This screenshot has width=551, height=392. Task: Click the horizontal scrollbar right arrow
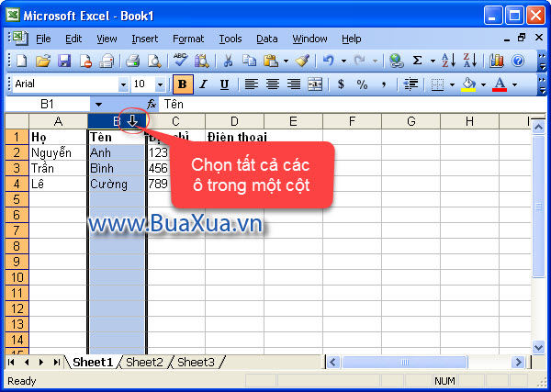click(518, 362)
